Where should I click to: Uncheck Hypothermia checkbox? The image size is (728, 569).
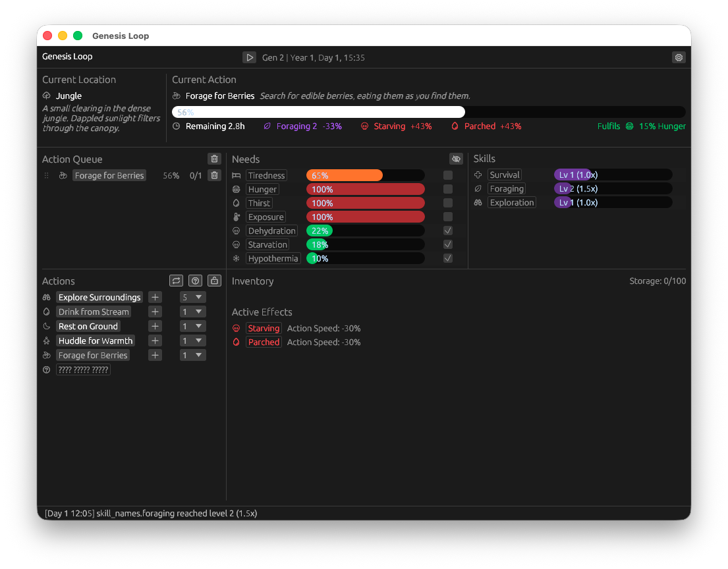click(x=448, y=259)
